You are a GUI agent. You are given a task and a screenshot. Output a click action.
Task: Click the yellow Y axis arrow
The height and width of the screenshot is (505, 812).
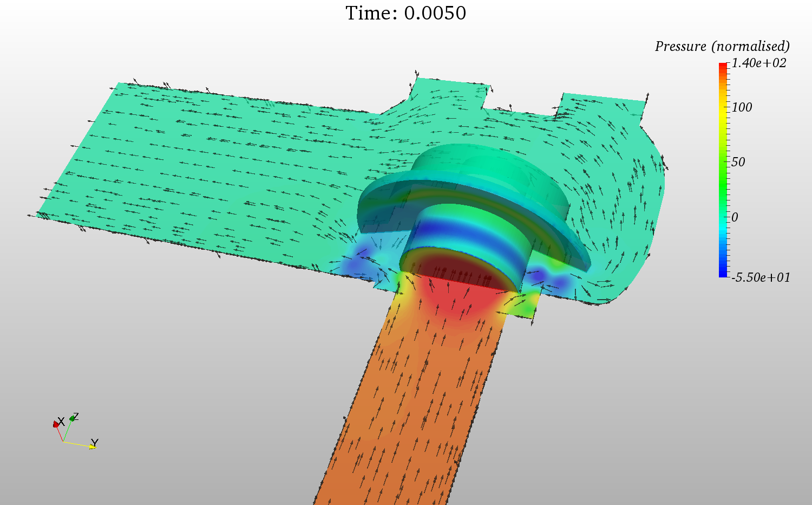coord(93,447)
